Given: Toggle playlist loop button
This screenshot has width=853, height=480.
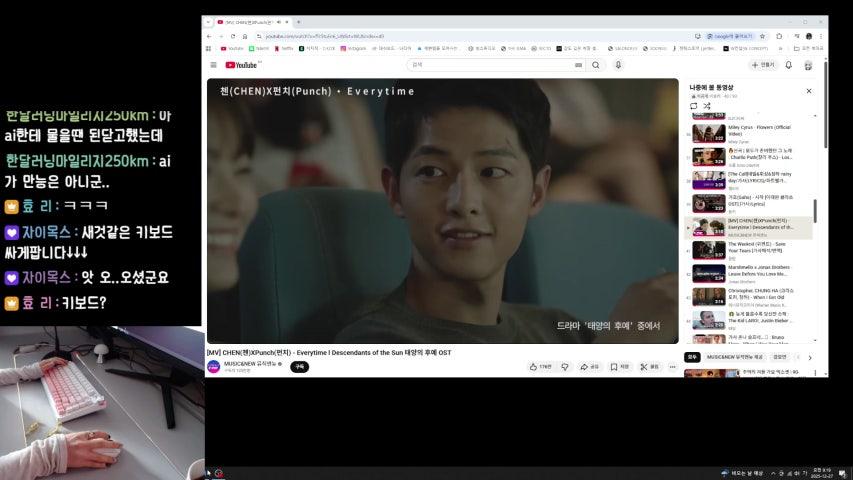Looking at the screenshot, I should coord(694,106).
